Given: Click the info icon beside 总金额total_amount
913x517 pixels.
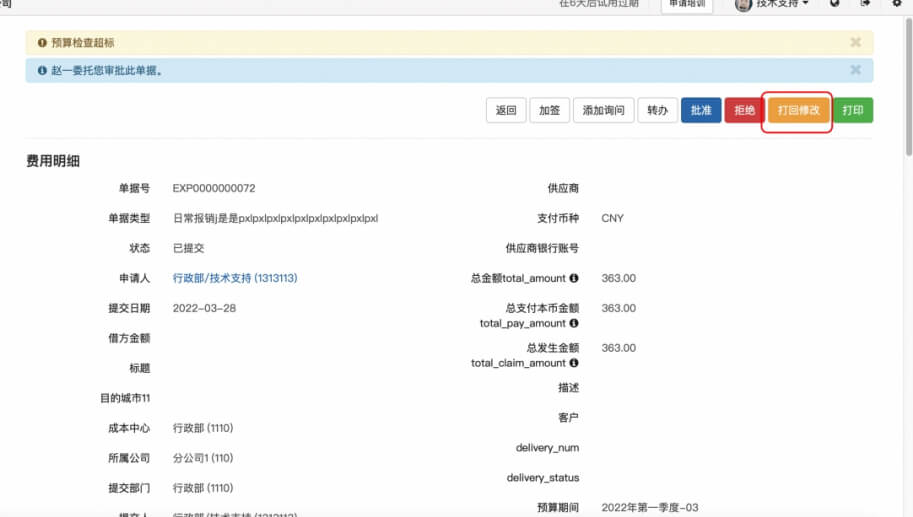Looking at the screenshot, I should (x=574, y=278).
